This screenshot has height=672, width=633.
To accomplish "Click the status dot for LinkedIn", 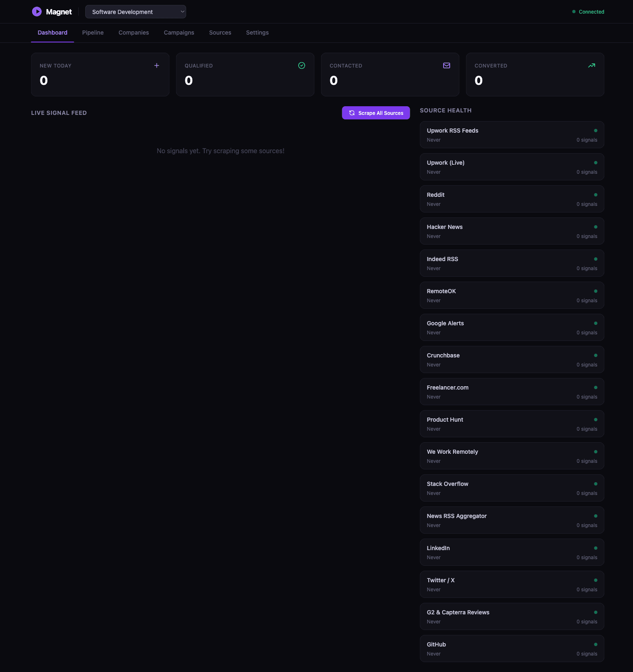I will click(596, 548).
